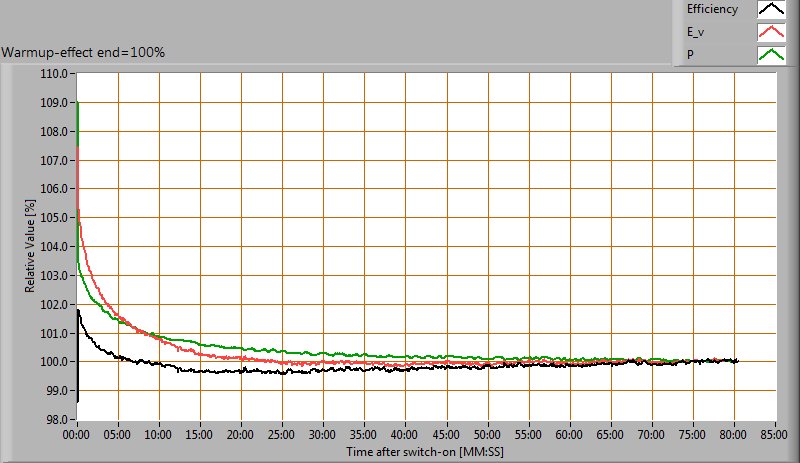This screenshot has width=800, height=463.
Task: Click the red E_v plot legend icon
Action: tap(770, 32)
